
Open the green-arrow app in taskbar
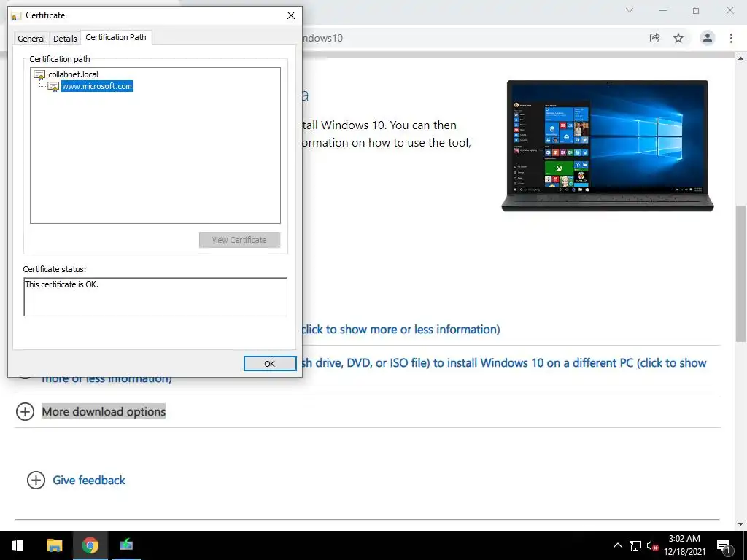[x=125, y=545]
